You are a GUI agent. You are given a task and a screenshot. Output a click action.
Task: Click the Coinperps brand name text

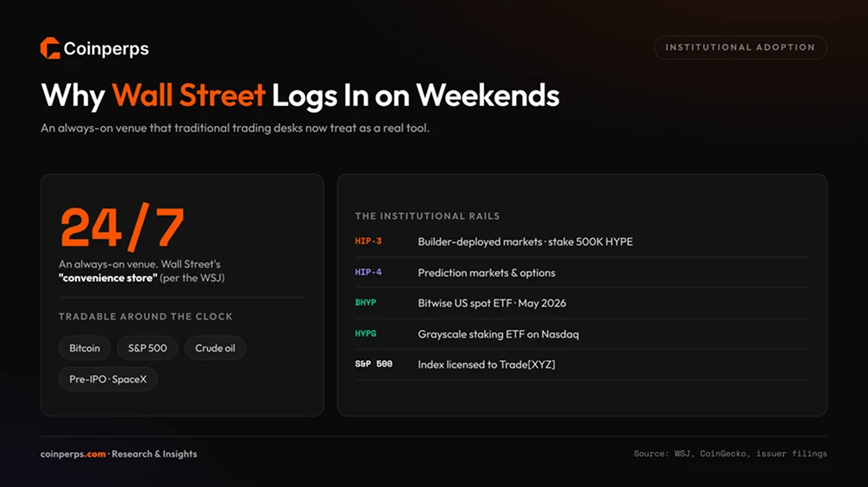point(106,48)
